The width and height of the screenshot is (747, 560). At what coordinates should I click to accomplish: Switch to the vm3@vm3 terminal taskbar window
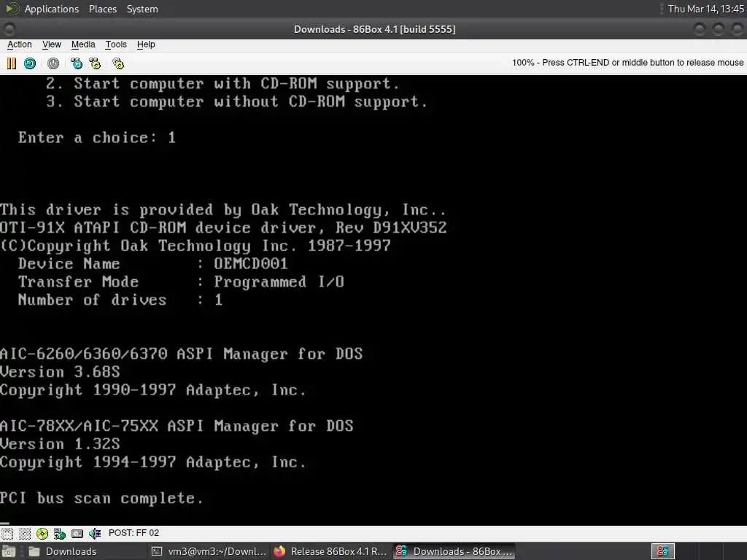(209, 551)
